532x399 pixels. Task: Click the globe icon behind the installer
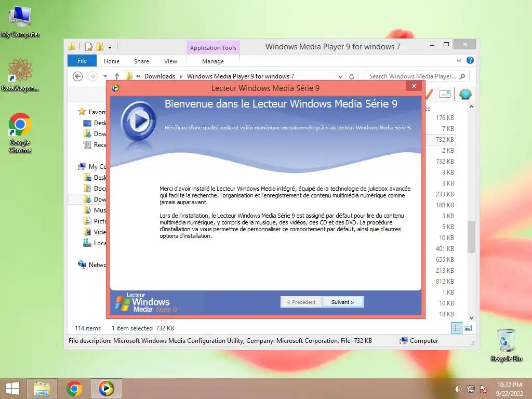(x=465, y=94)
